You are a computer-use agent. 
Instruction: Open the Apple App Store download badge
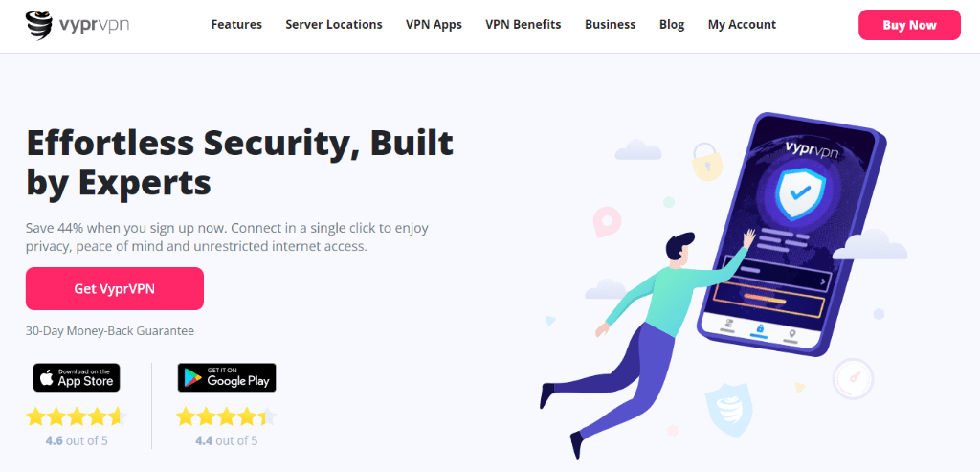click(77, 377)
